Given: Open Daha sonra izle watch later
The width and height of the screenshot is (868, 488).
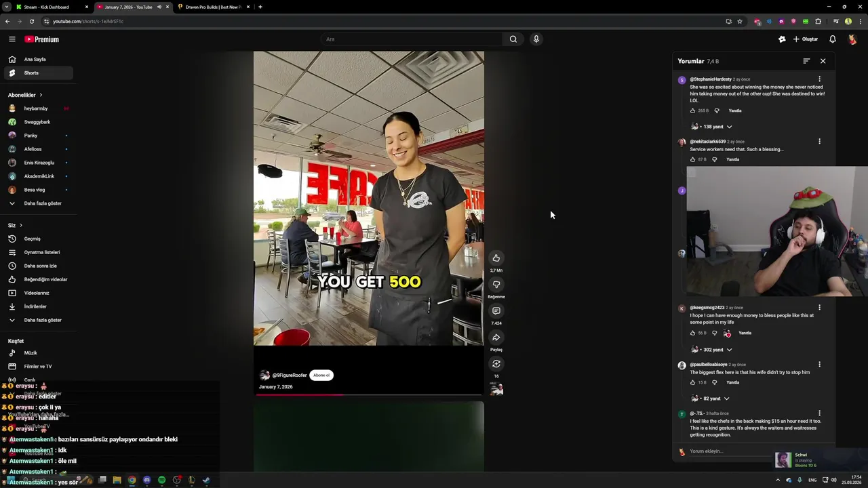Looking at the screenshot, I should pyautogui.click(x=39, y=266).
